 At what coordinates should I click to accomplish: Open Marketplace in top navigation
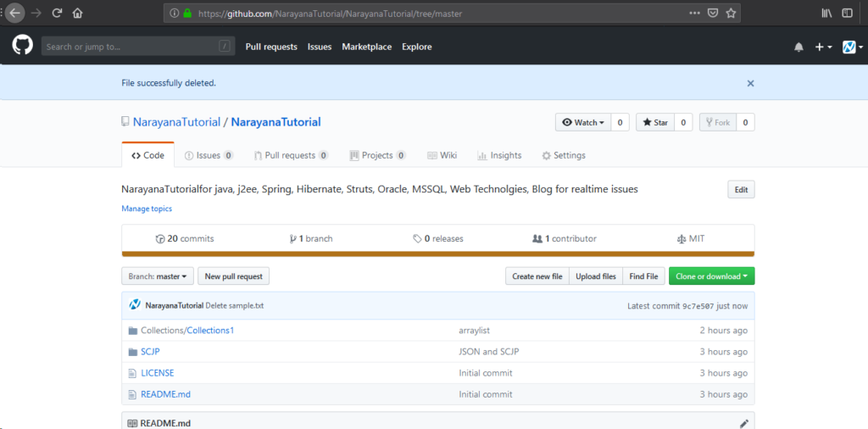pos(366,47)
